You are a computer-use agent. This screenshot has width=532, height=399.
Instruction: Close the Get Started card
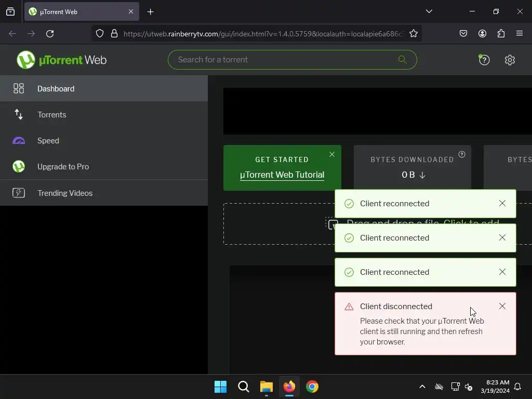click(332, 154)
